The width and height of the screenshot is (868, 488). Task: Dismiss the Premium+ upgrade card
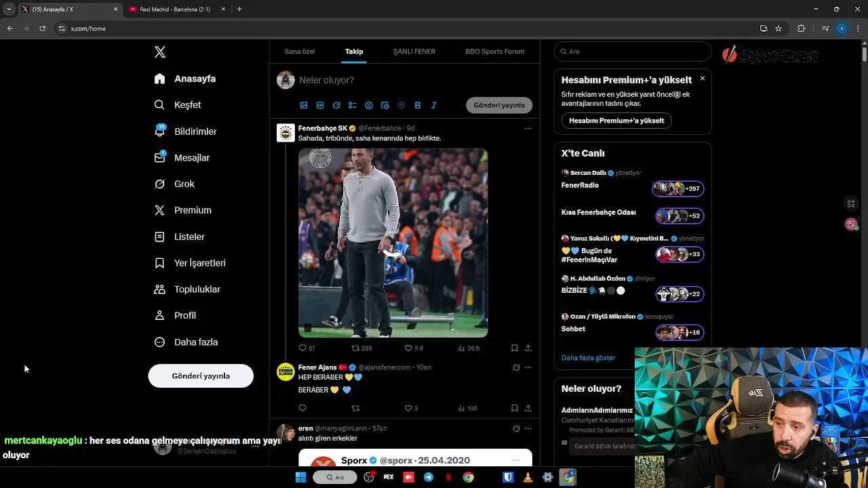702,79
